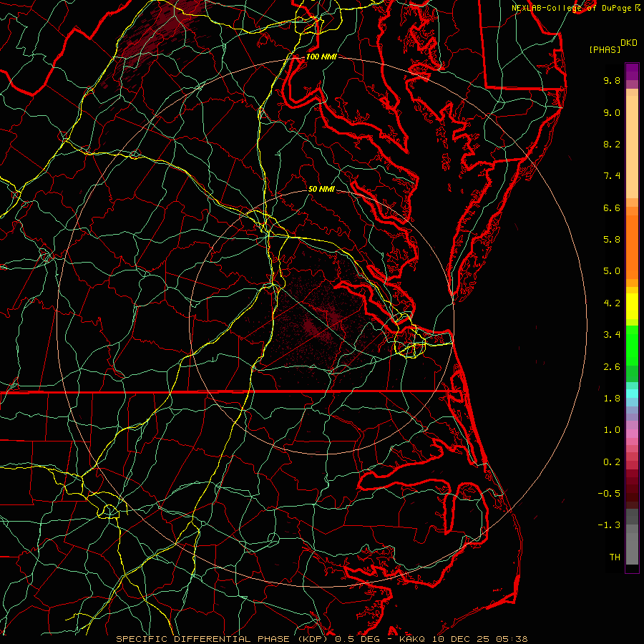Click the [PHAS] legend heading
Screen dimensions: 644x644
click(x=605, y=49)
